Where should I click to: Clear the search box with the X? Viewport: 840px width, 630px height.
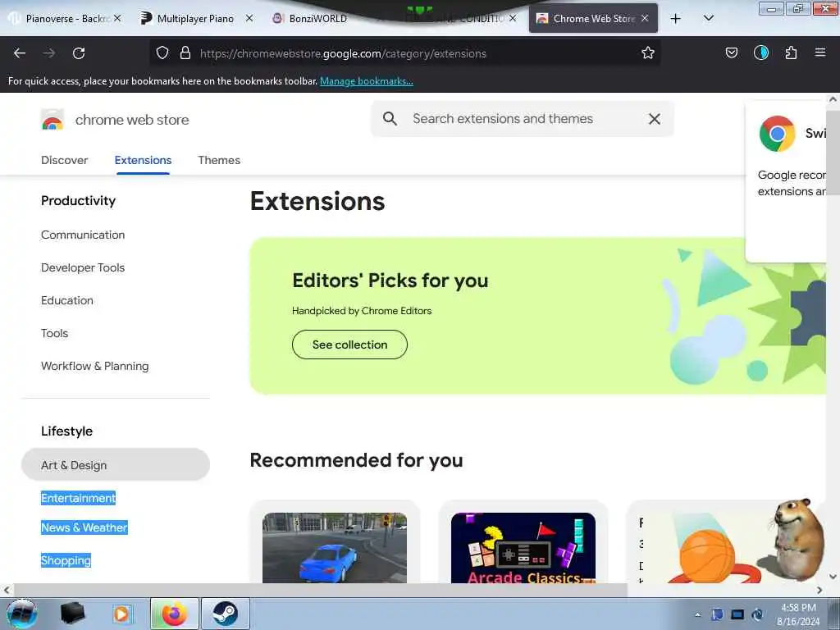coord(654,119)
